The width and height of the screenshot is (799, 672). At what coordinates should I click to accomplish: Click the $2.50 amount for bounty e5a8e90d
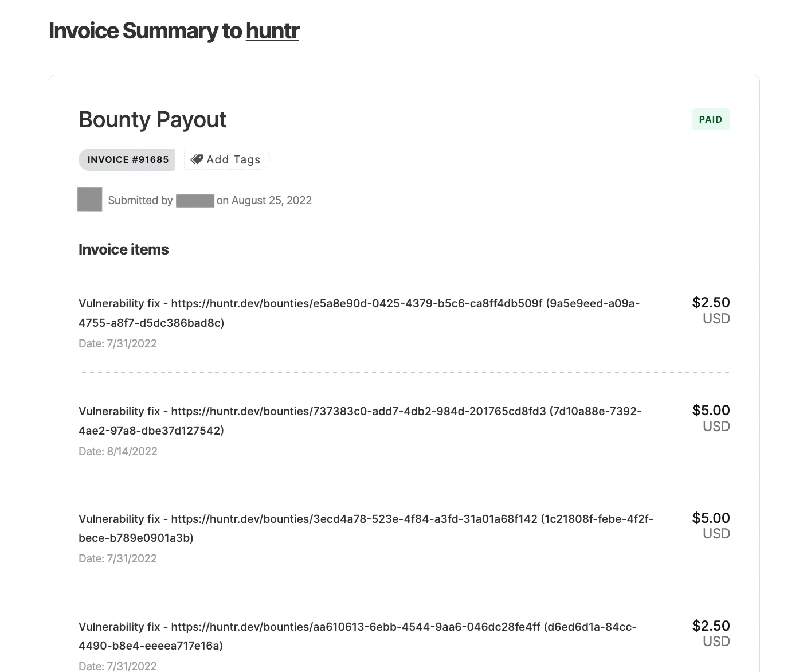point(711,303)
